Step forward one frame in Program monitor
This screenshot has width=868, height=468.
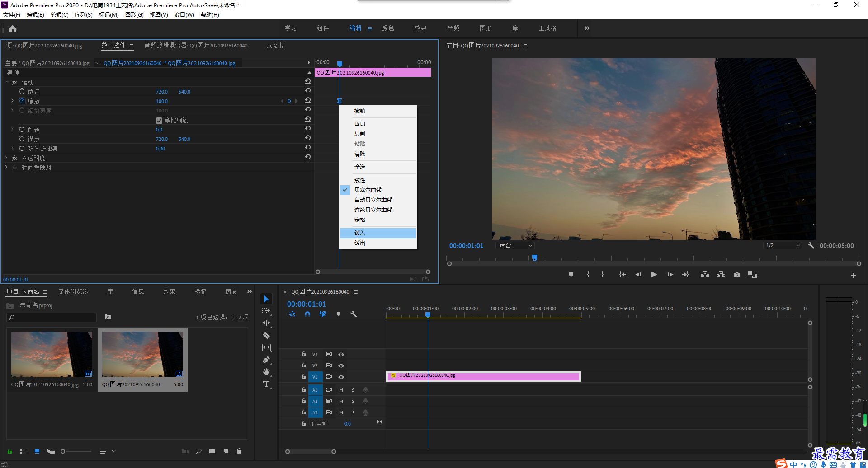(x=670, y=275)
